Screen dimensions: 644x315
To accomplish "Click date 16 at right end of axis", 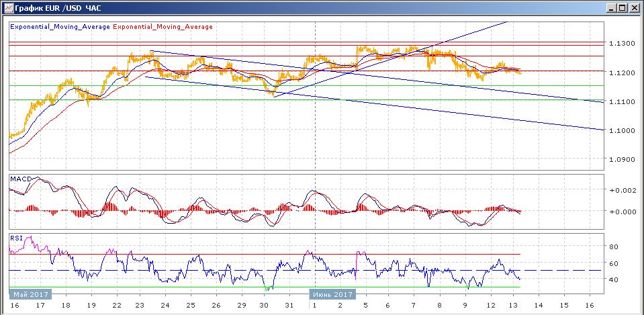I will coord(590,306).
